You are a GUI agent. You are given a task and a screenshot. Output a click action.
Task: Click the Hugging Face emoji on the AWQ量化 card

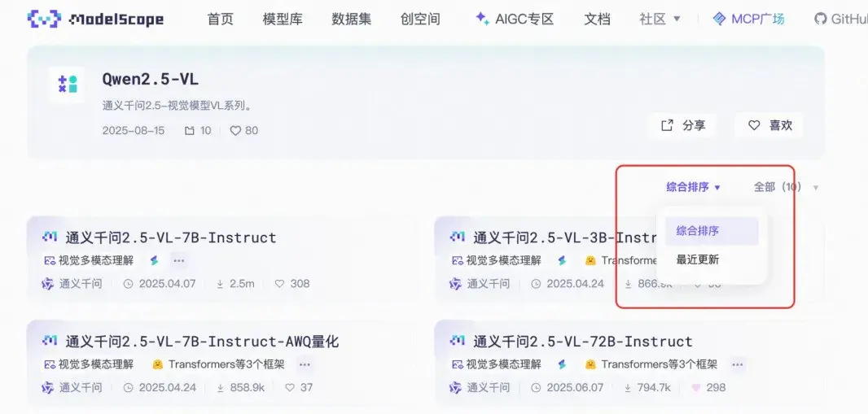tap(157, 364)
